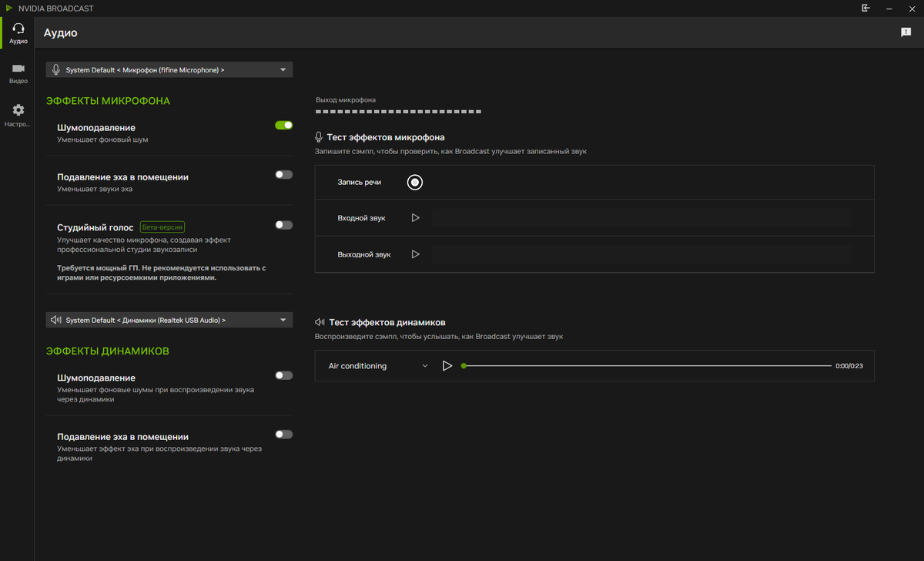The width and height of the screenshot is (924, 561).
Task: Click the Требуется мощный ГП warning text
Action: tap(162, 273)
